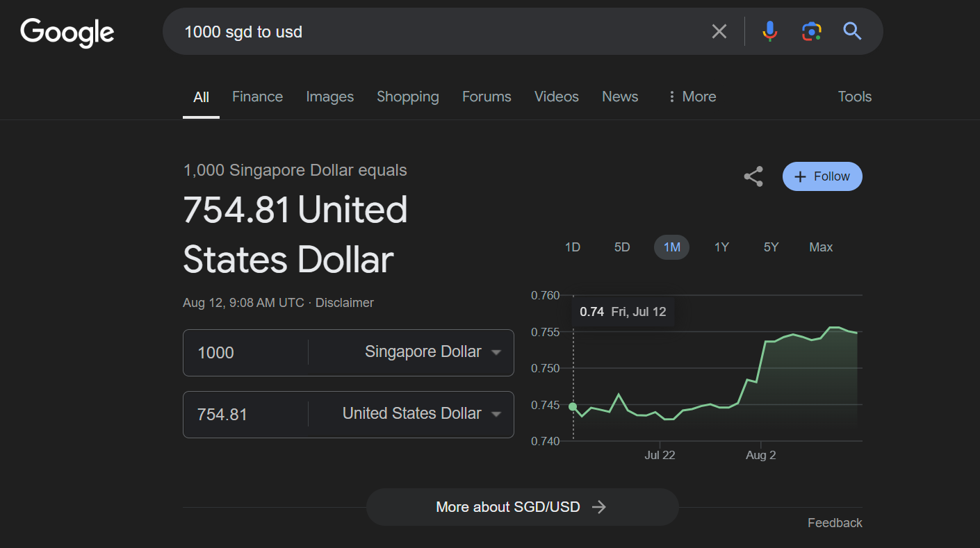Open More about SGD/USD
This screenshot has height=548, width=980.
pyautogui.click(x=522, y=507)
